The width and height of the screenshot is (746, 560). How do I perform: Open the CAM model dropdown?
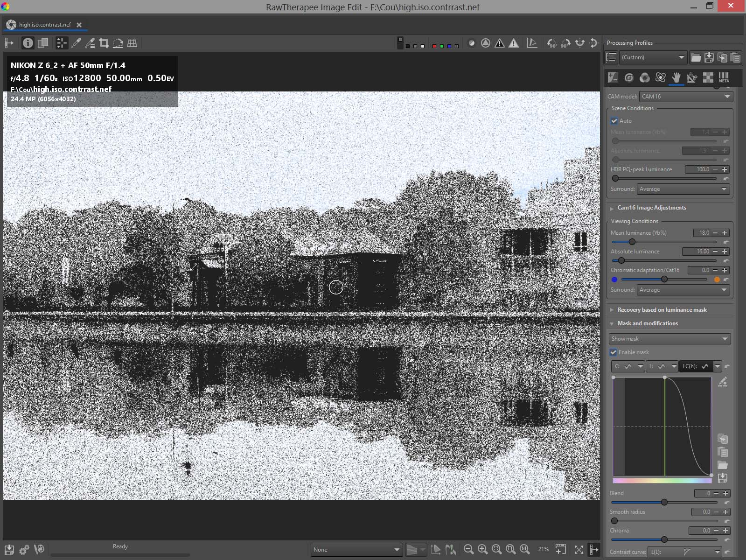coord(685,97)
